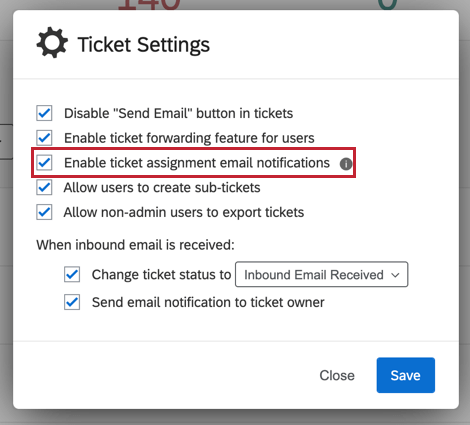Toggle Enable ticket assignment email notifications checkbox
470x425 pixels.
coord(44,163)
